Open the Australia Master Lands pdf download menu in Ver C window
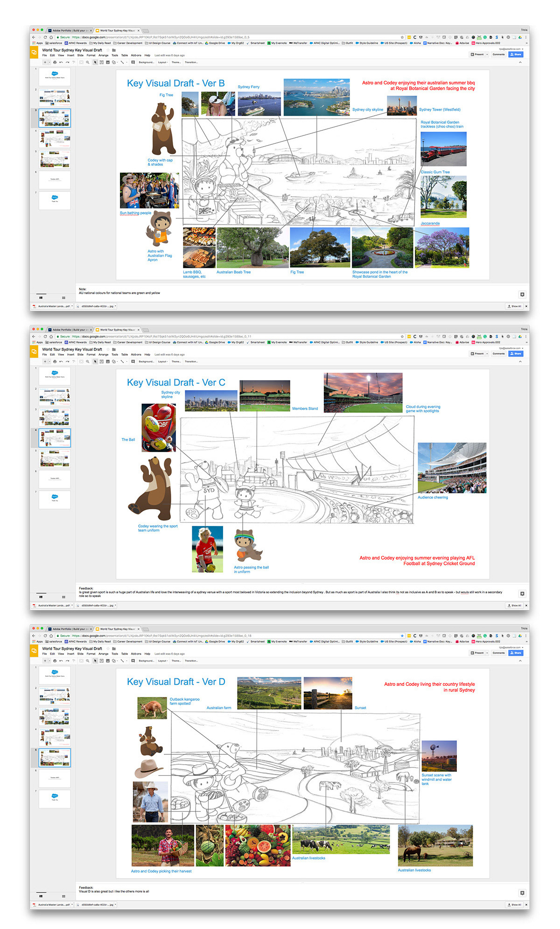This screenshot has height=929, width=560. point(72,605)
